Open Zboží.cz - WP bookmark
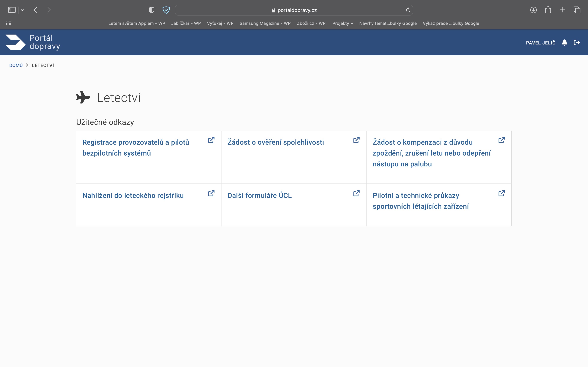This screenshot has height=367, width=588. (x=311, y=23)
